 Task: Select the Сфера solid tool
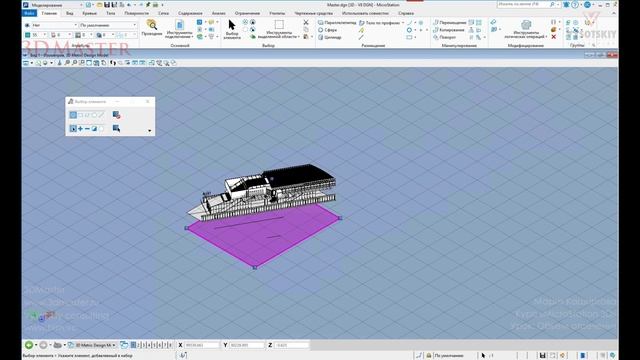tap(327, 30)
